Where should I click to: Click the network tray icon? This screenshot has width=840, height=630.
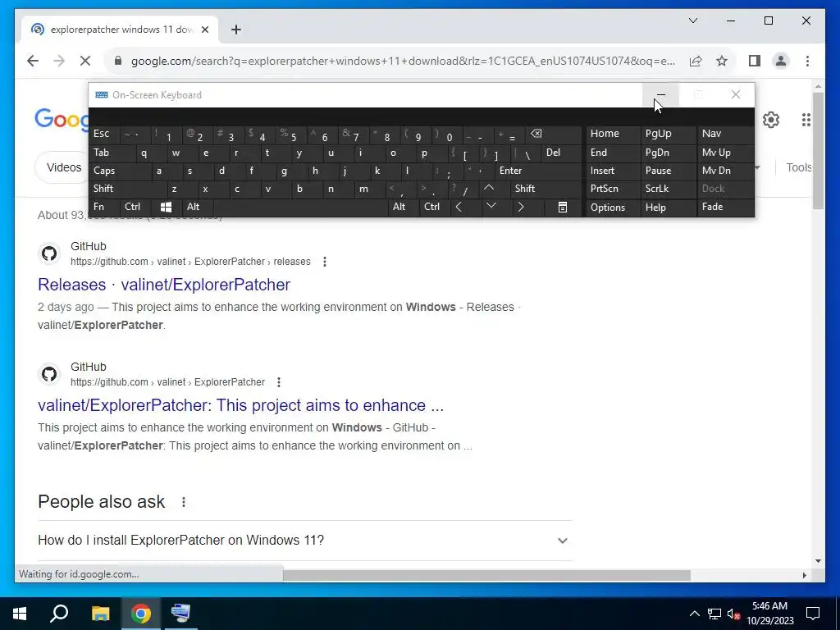[x=714, y=614]
